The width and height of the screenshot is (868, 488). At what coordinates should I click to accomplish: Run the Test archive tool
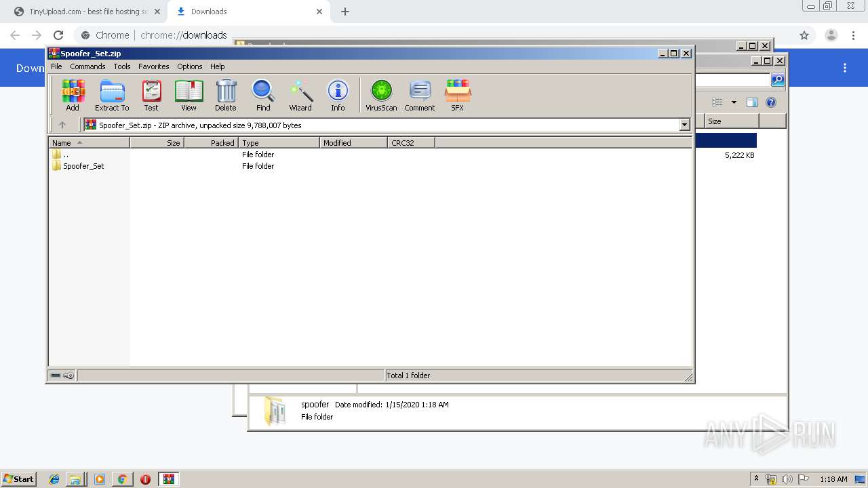point(151,95)
